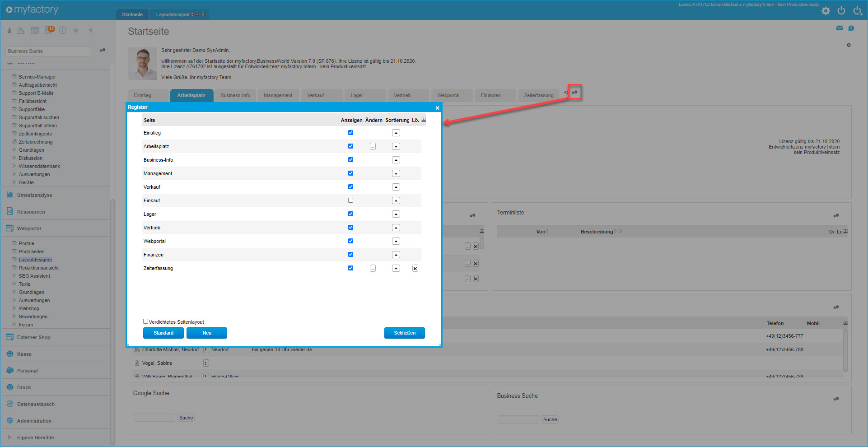Close the Register dialog with X
The width and height of the screenshot is (868, 447).
[437, 107]
